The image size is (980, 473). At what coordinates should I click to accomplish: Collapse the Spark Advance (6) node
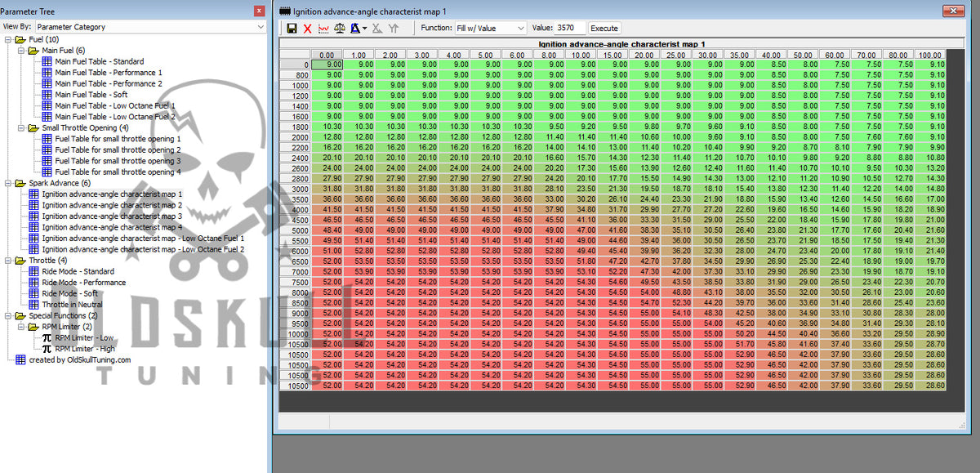point(8,183)
